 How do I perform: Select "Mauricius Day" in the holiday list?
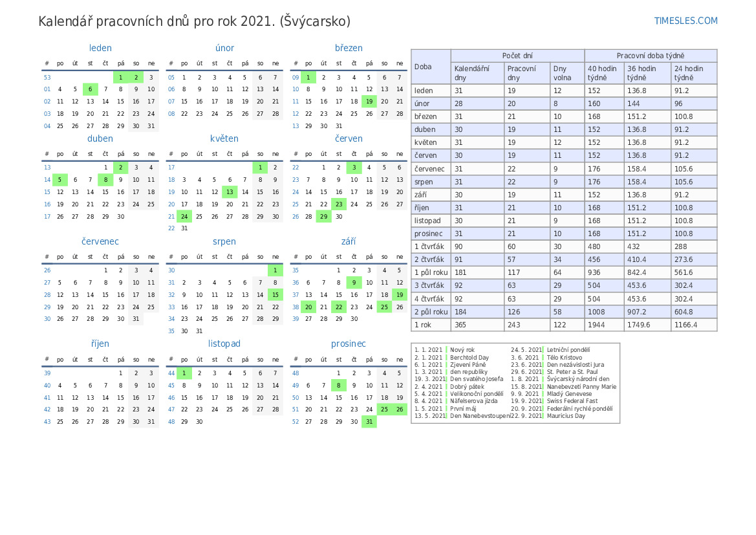pyautogui.click(x=566, y=416)
